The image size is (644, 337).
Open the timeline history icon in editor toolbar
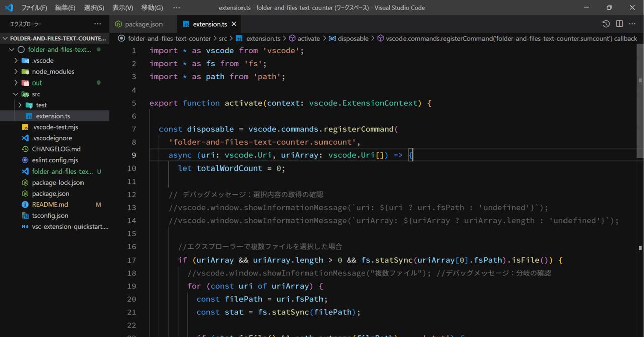[606, 24]
